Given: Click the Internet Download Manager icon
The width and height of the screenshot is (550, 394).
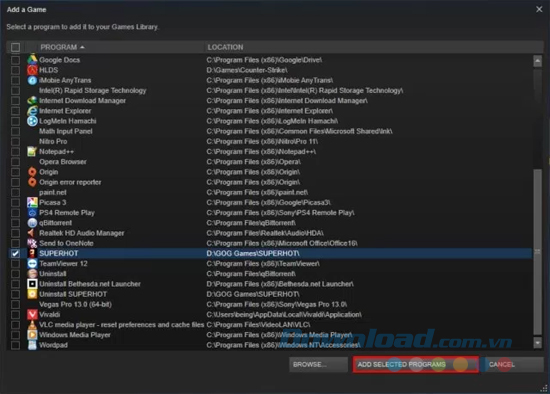Looking at the screenshot, I should (32, 101).
